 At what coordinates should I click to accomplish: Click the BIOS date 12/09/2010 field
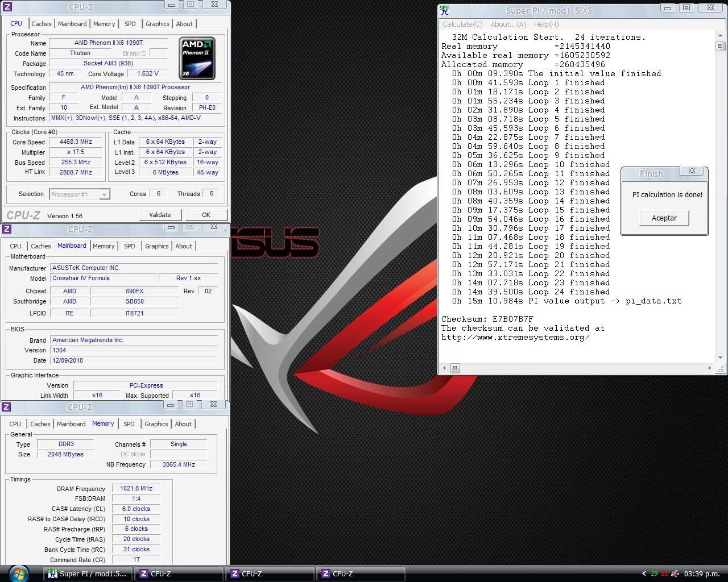[x=134, y=361]
